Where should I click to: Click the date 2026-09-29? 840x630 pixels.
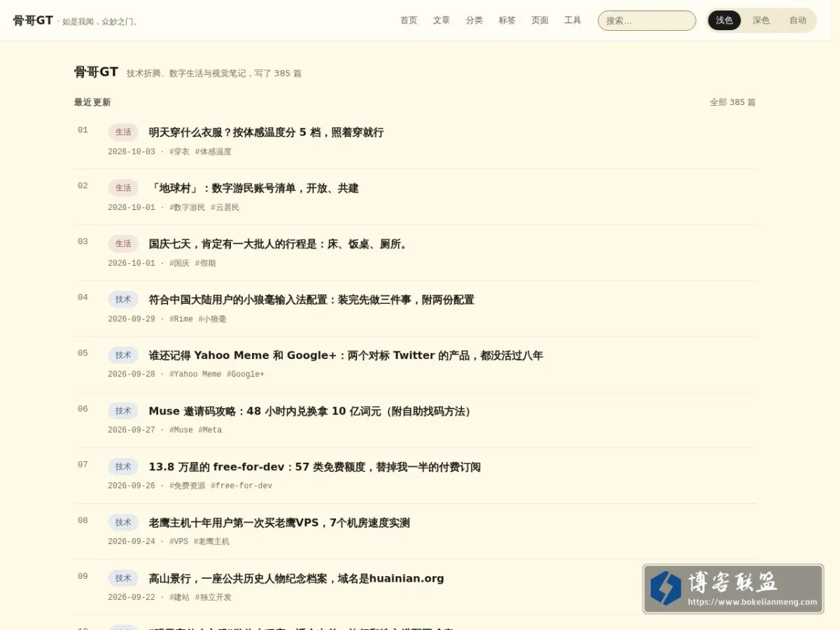132,319
